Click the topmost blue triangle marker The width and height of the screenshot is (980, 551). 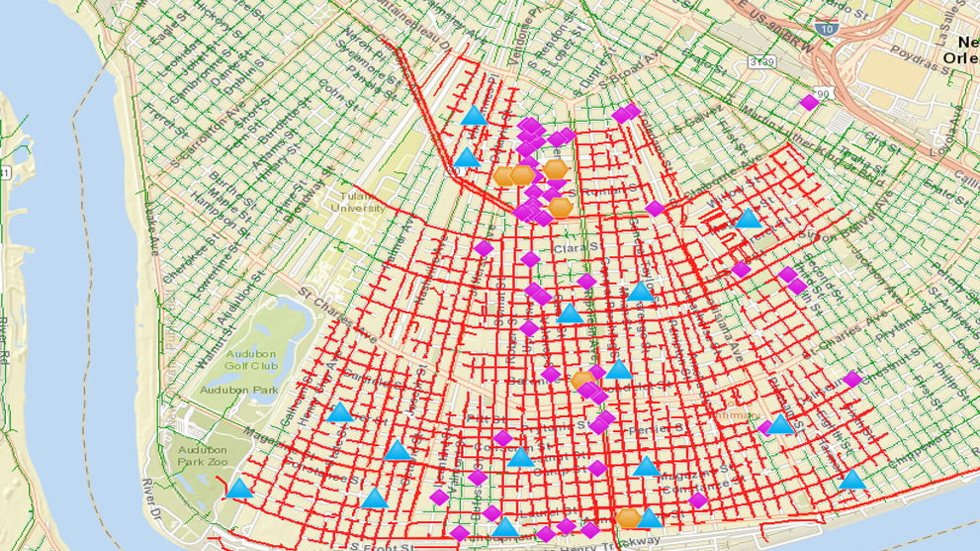click(x=475, y=116)
